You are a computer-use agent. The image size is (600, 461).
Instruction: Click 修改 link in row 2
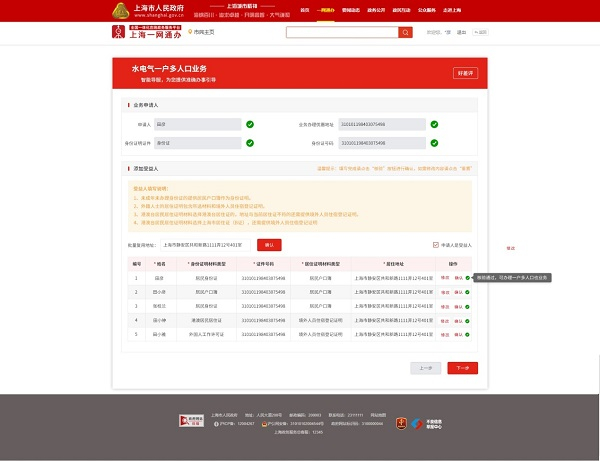point(445,292)
